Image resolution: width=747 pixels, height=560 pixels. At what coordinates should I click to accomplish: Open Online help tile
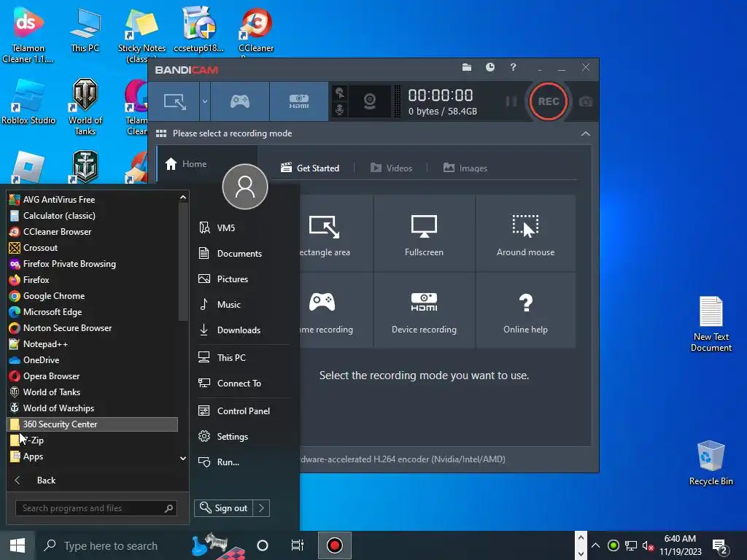tap(525, 311)
